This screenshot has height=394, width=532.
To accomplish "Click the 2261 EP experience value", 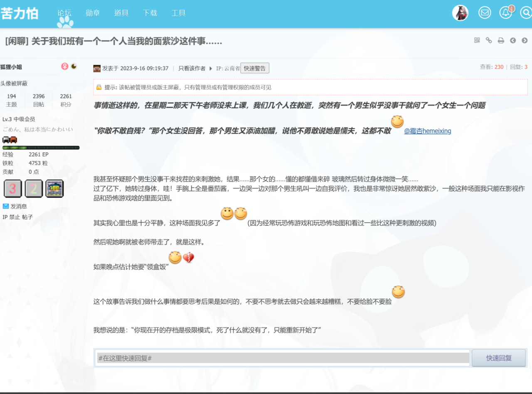I will pos(39,155).
